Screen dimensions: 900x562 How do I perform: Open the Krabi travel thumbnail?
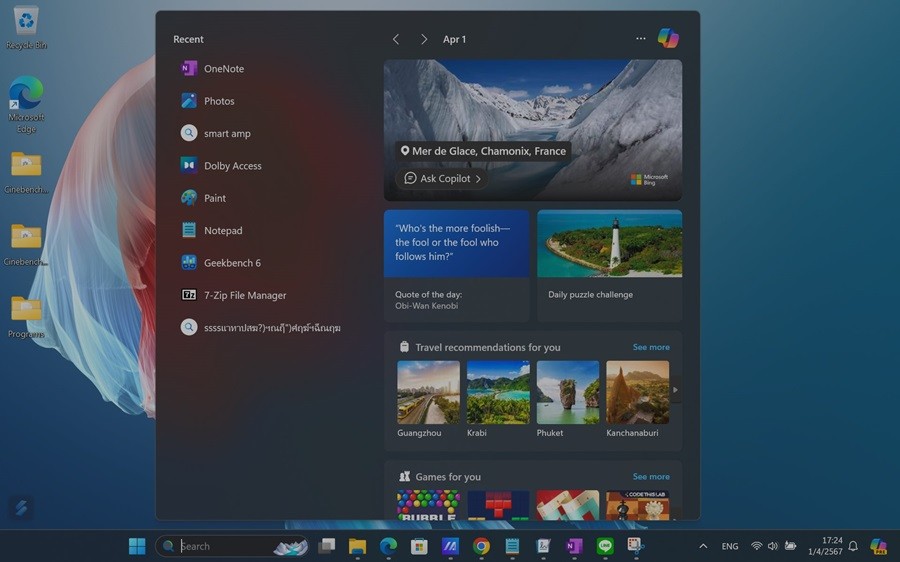(498, 393)
